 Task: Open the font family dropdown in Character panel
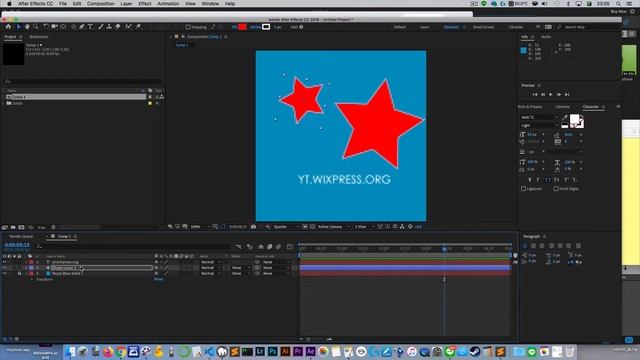coord(539,118)
